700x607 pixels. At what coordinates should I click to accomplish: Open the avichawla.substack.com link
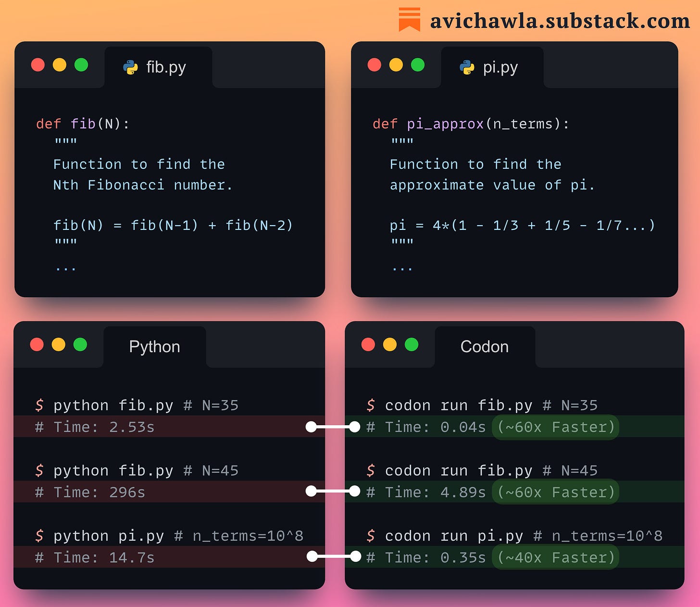tap(560, 21)
